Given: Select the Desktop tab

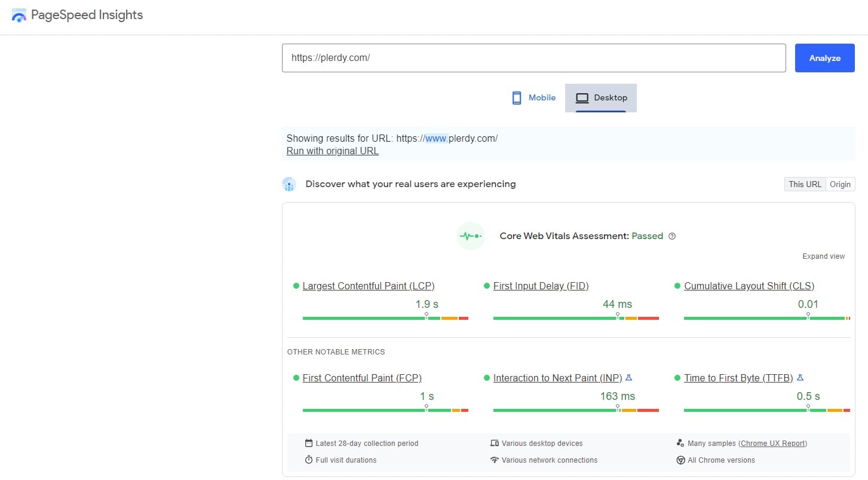Looking at the screenshot, I should 601,97.
